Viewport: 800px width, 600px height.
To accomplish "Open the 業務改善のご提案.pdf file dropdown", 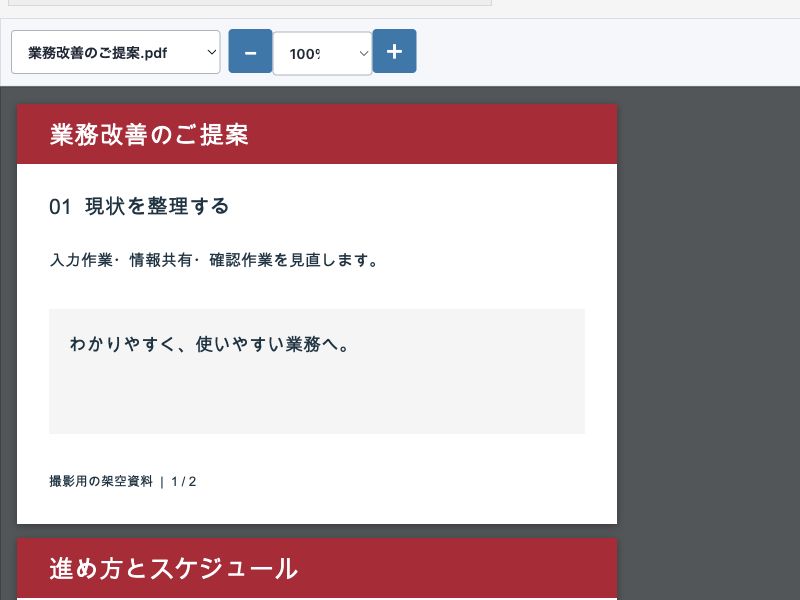I will pyautogui.click(x=116, y=52).
